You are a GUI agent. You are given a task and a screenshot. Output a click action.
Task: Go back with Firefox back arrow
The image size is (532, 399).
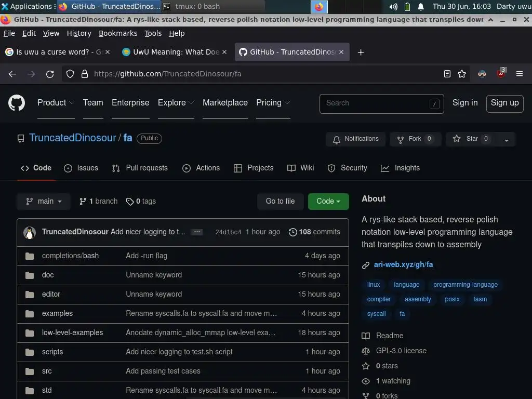12,74
